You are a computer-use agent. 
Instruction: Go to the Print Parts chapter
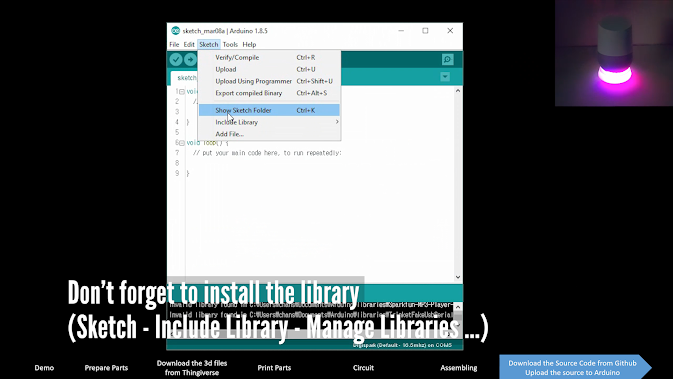[274, 368]
